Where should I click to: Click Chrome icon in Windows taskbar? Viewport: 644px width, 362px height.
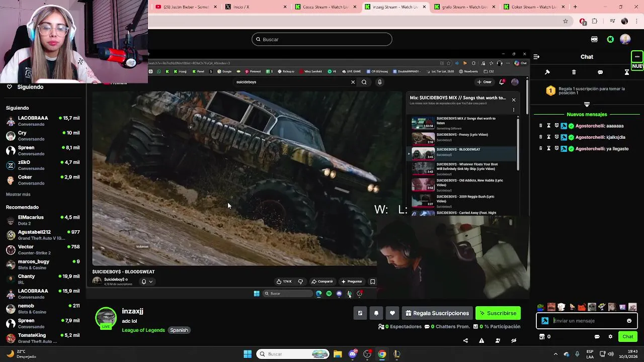click(382, 354)
